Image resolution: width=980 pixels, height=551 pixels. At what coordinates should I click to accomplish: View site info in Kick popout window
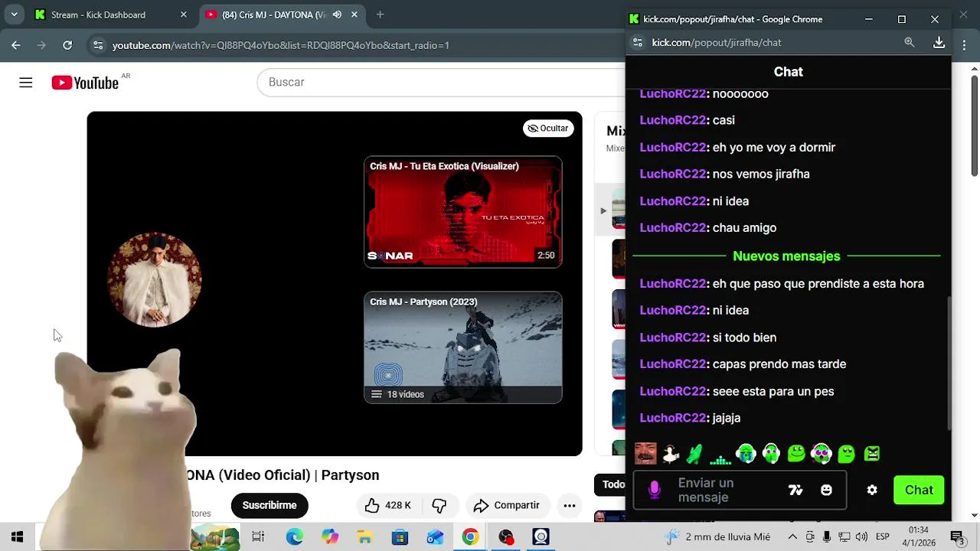(x=638, y=43)
